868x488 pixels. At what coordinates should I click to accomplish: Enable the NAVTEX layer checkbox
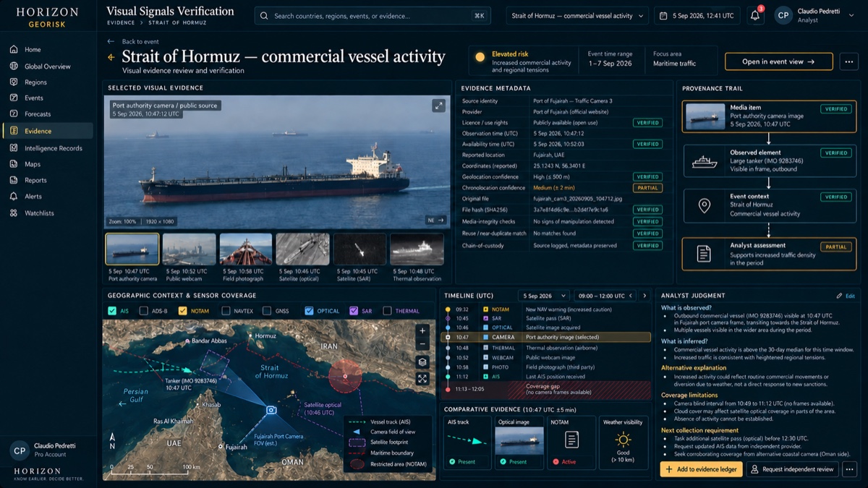pyautogui.click(x=227, y=311)
